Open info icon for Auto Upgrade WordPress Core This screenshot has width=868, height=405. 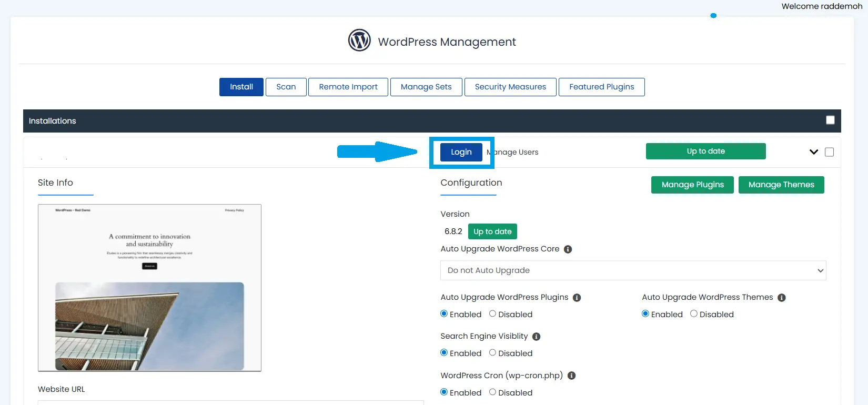tap(568, 249)
